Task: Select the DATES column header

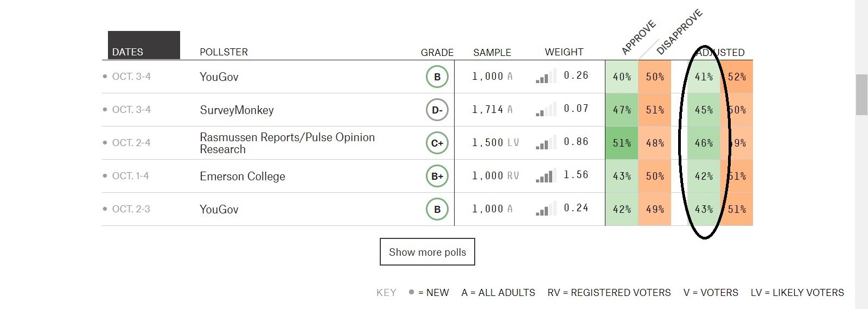Action: pos(144,46)
